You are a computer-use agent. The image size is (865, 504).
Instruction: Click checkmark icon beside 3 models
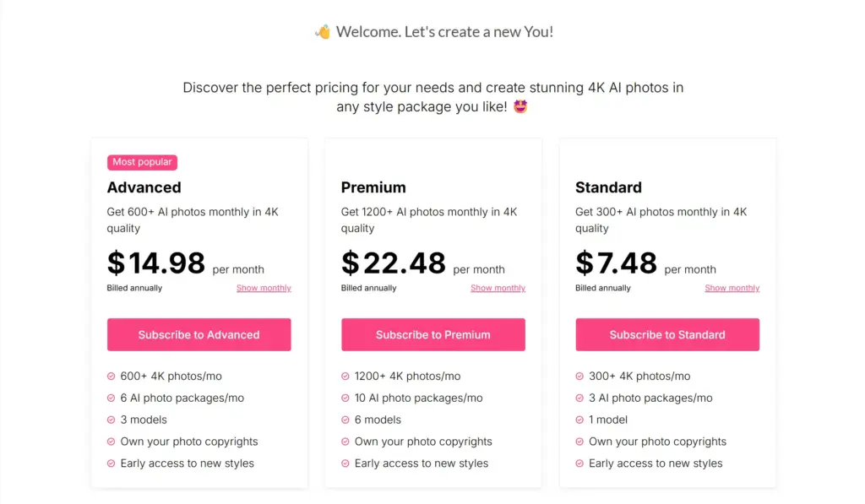pos(112,420)
